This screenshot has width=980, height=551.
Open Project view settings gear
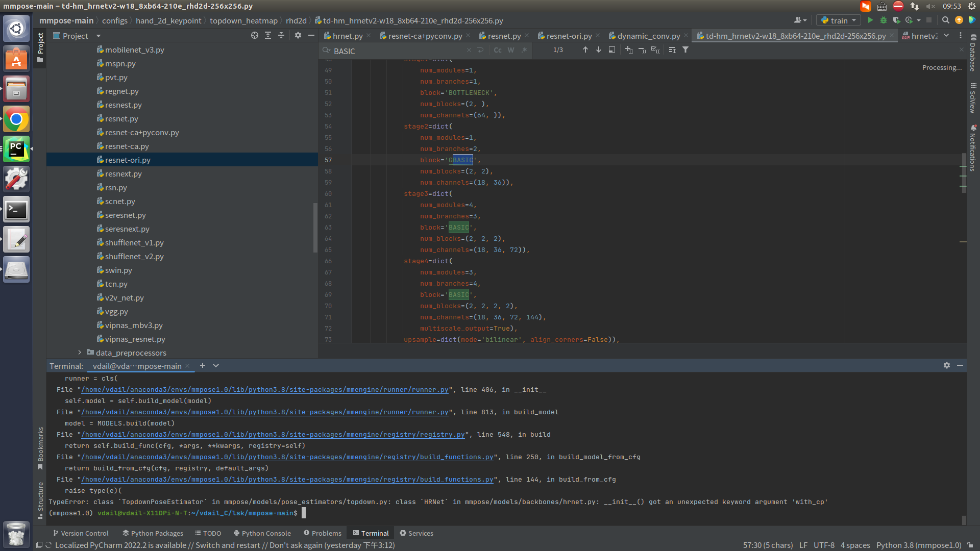click(298, 36)
